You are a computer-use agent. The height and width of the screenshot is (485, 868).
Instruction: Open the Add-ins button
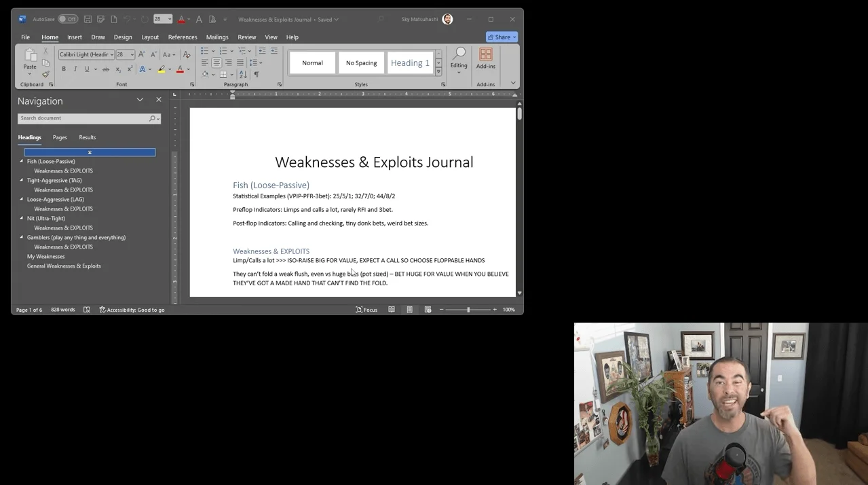(x=485, y=58)
